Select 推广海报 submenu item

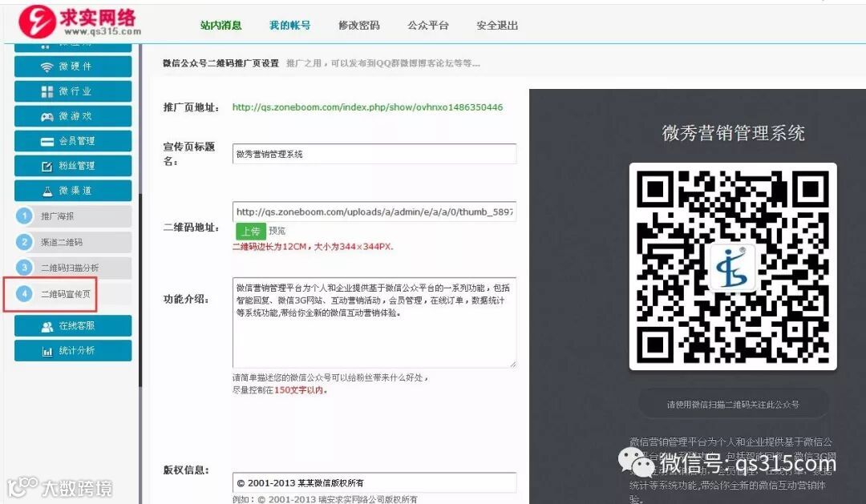74,216
